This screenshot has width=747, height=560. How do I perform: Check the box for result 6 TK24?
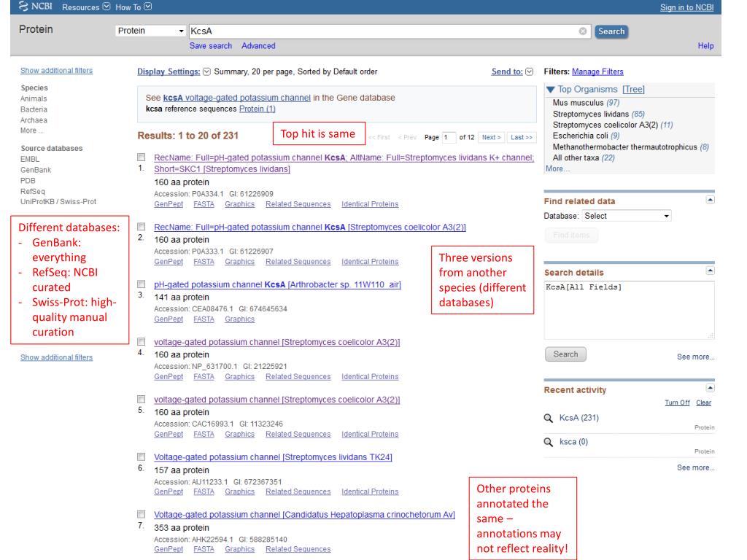pos(141,457)
